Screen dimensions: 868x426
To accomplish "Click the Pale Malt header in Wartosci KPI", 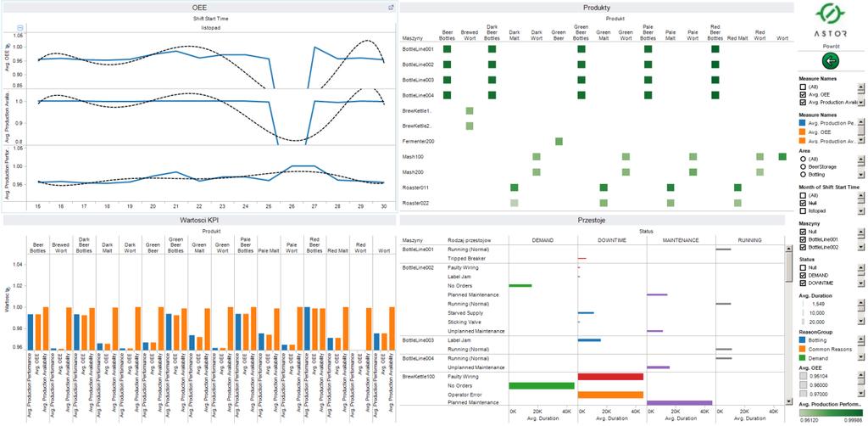I will pos(269,250).
